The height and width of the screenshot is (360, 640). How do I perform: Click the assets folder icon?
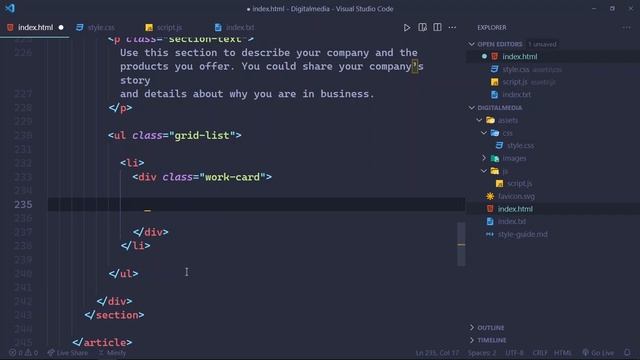(x=490, y=120)
